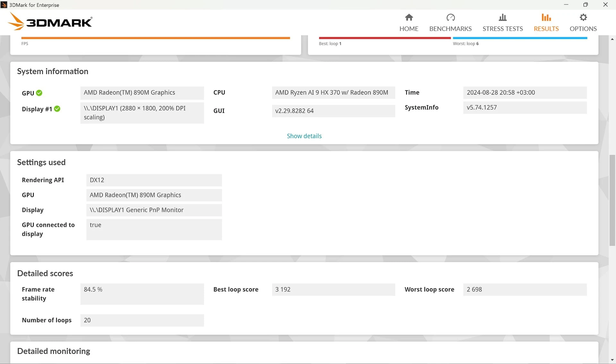Select the Results bar chart icon
This screenshot has height=364, width=616.
coord(546,17)
